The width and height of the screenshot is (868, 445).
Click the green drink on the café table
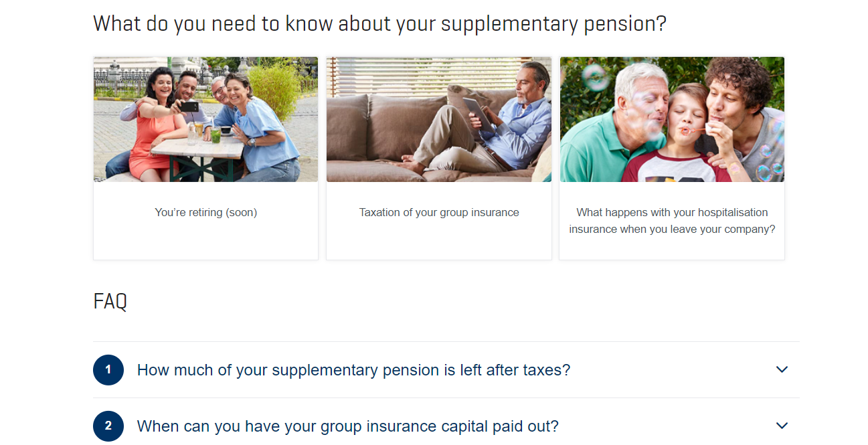point(215,136)
